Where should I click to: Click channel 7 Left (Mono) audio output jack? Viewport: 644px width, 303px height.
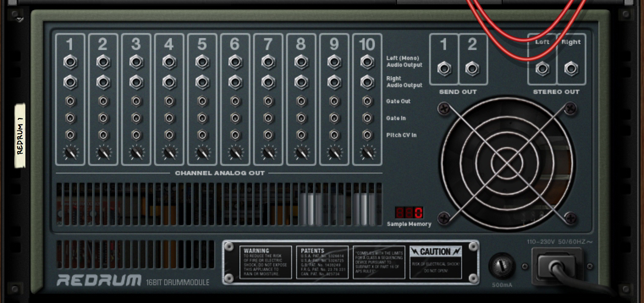coord(268,62)
